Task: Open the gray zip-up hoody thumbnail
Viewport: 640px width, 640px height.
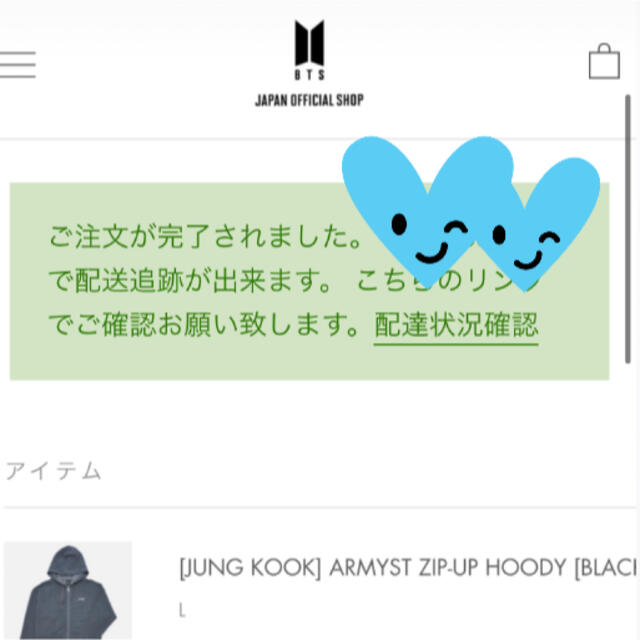Action: tap(68, 590)
